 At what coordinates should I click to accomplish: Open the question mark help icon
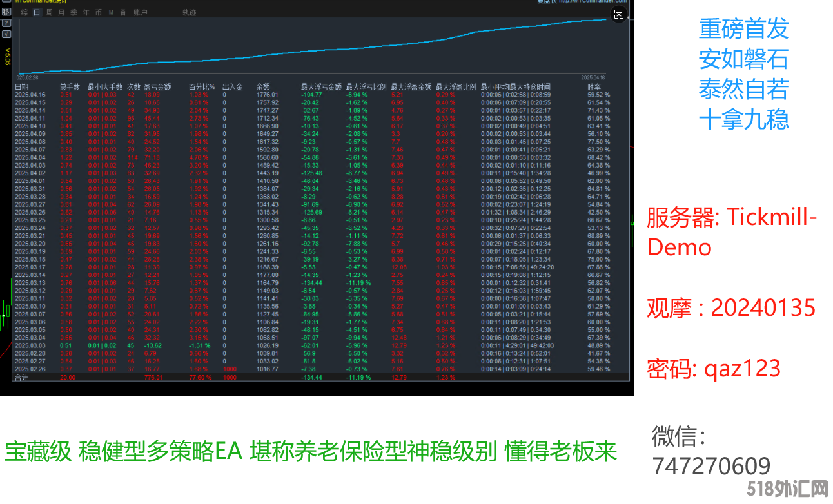pyautogui.click(x=6, y=23)
